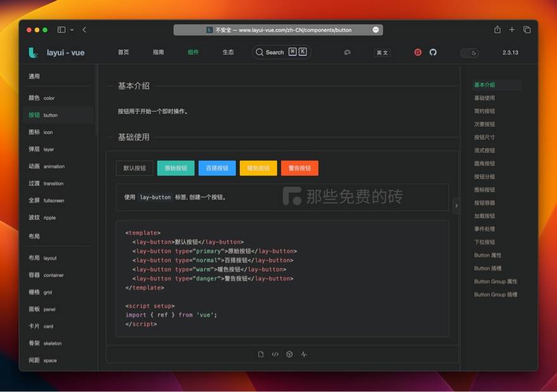Expand the code example collapse arrow

tap(456, 205)
